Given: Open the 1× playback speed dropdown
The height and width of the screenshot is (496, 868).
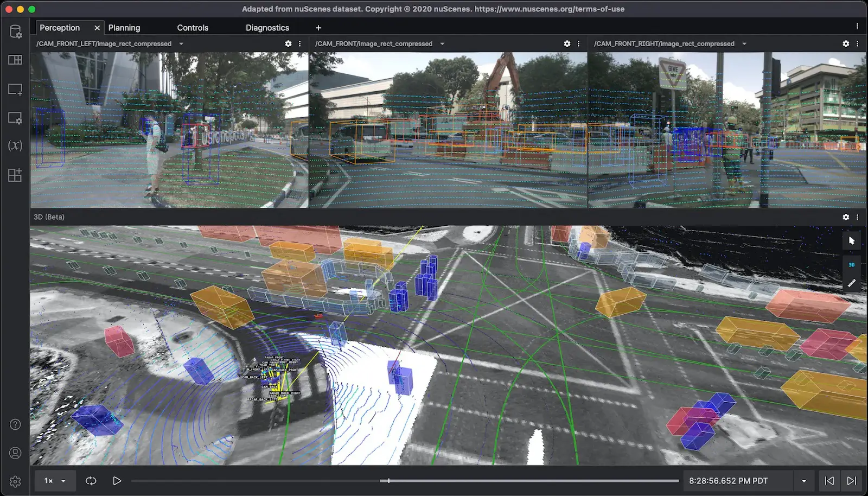Looking at the screenshot, I should (x=55, y=481).
